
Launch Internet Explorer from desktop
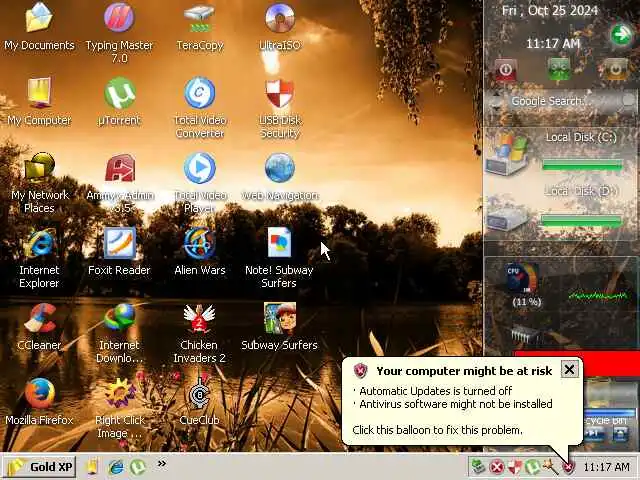coord(39,243)
